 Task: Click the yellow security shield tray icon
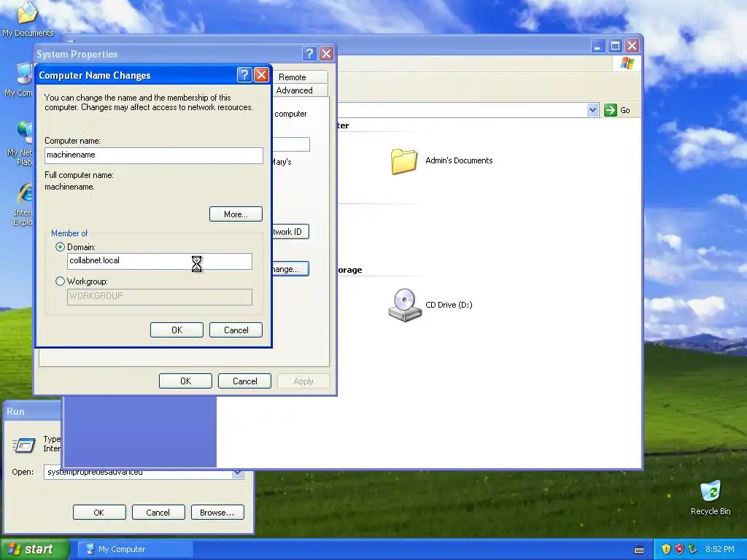coord(666,549)
